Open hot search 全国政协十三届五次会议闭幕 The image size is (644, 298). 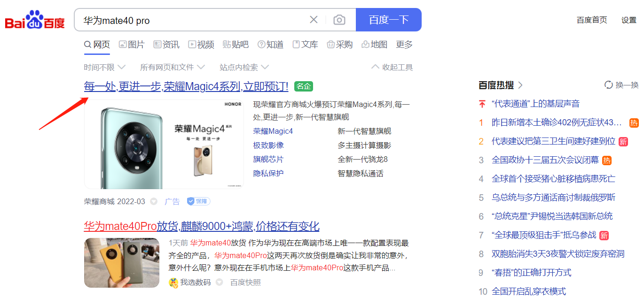[x=545, y=160]
